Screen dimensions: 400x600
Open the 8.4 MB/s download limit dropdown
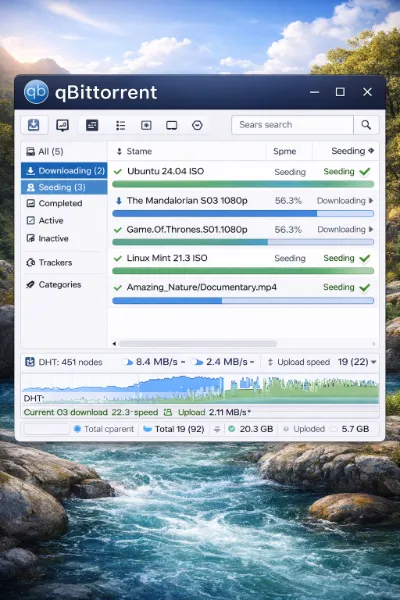pyautogui.click(x=183, y=362)
